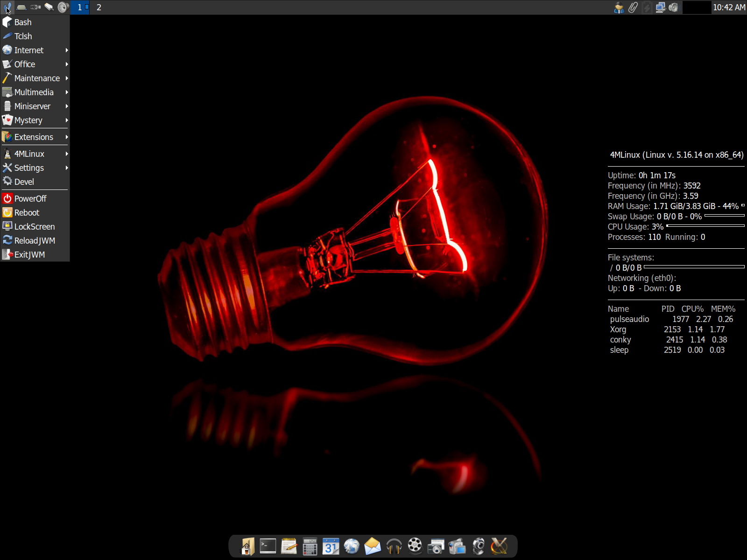The height and width of the screenshot is (560, 747).
Task: Open the 4MLinux submenu
Action: pyautogui.click(x=35, y=154)
